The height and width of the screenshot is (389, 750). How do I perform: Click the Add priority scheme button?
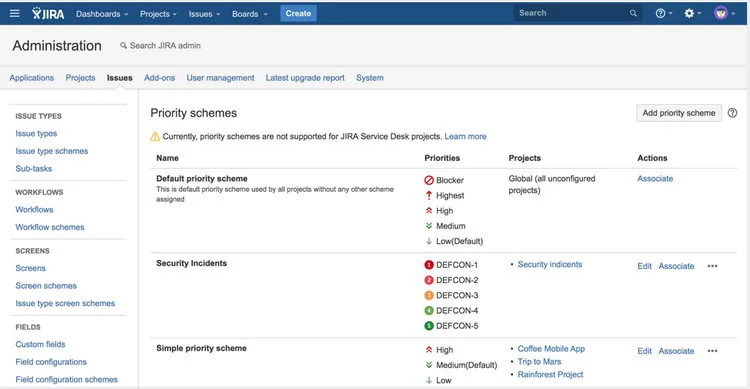click(679, 113)
